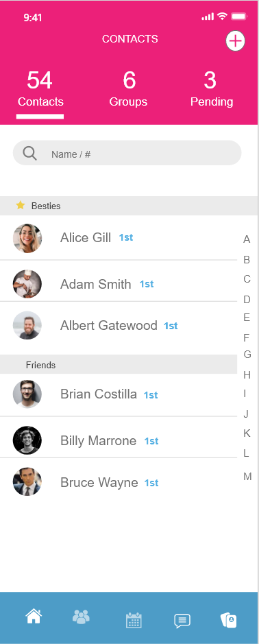Jump to letter M in index
The image size is (259, 644).
(247, 477)
